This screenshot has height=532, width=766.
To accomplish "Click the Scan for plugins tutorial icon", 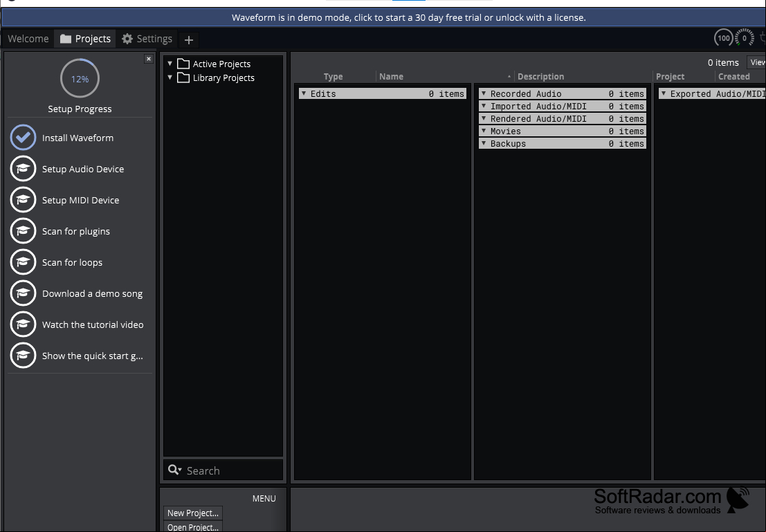I will [23, 231].
